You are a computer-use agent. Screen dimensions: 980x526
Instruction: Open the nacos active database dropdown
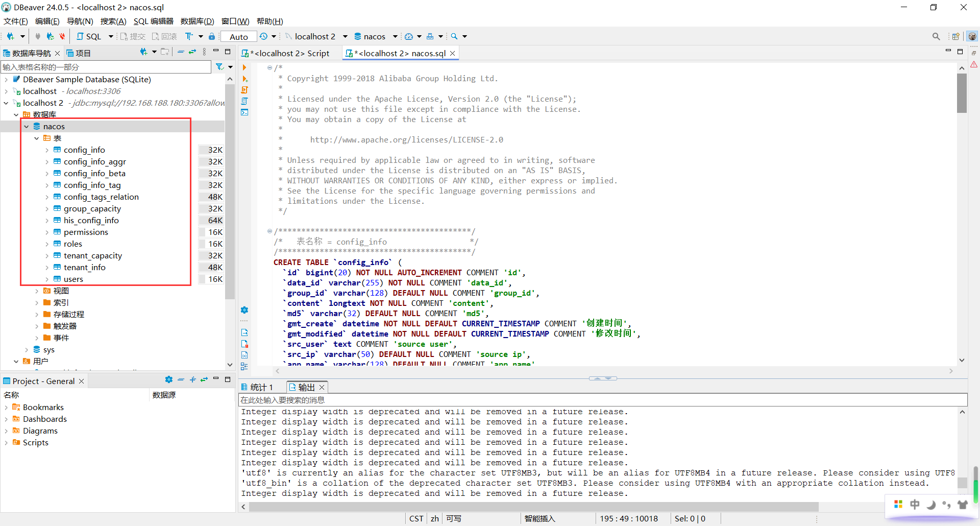click(x=395, y=36)
